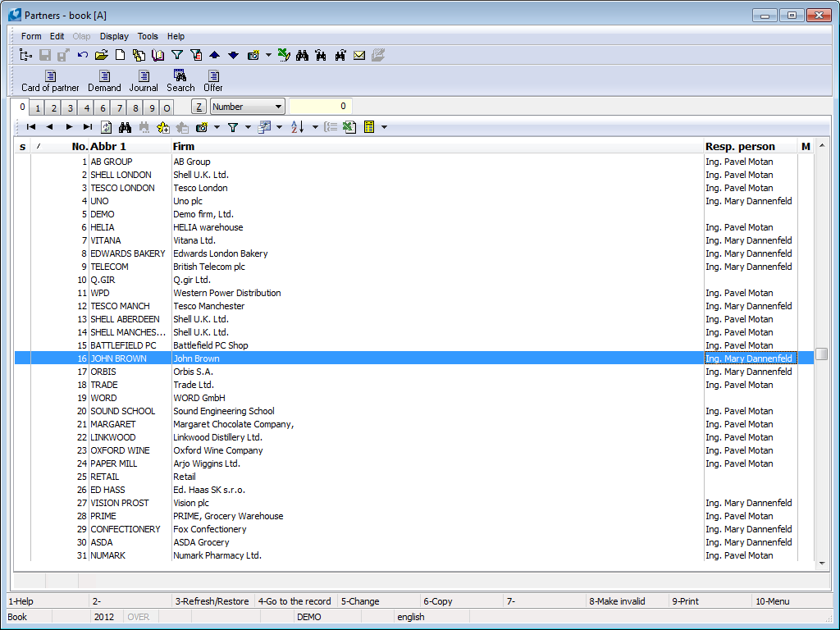
Task: Click the A-Z sort icon
Action: click(x=297, y=127)
